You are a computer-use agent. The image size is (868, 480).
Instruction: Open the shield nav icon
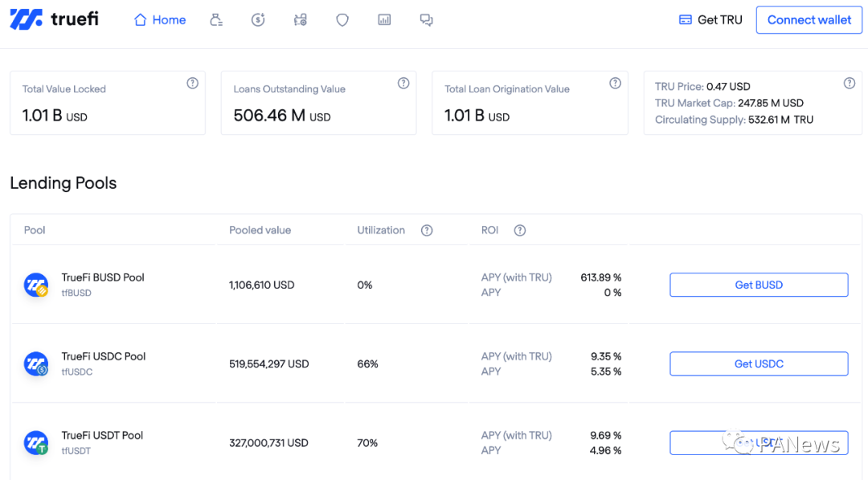(x=342, y=20)
